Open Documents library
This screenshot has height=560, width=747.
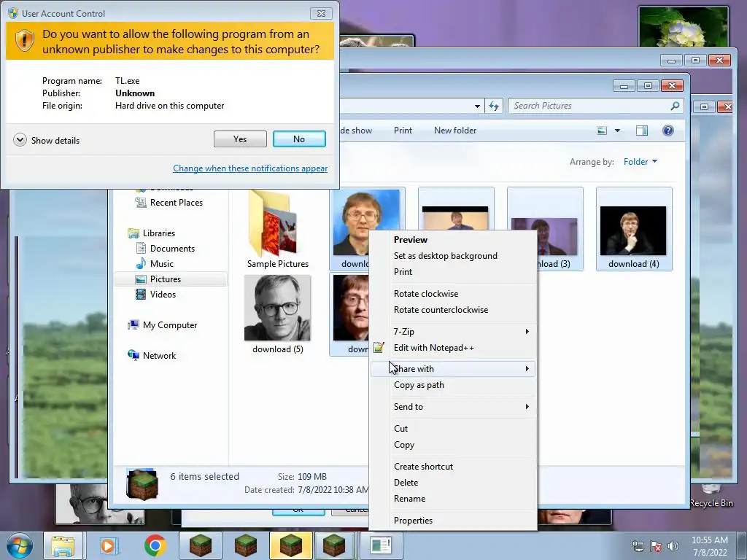click(x=172, y=249)
